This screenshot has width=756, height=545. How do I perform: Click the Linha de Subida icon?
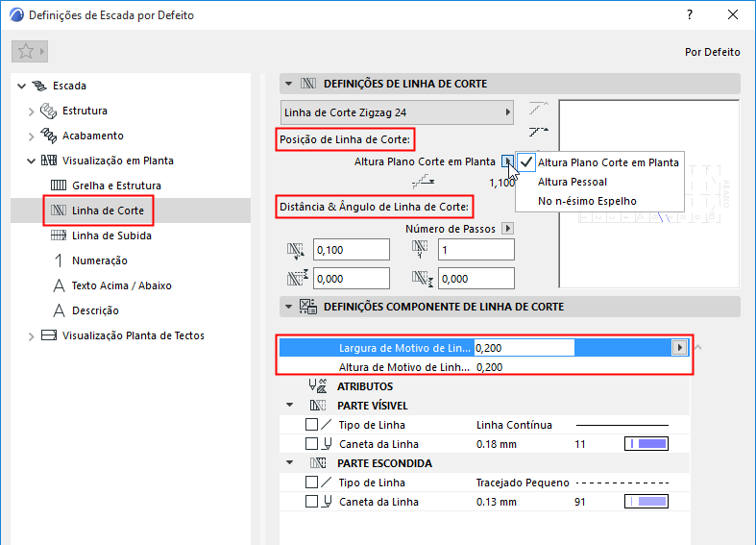click(x=59, y=235)
